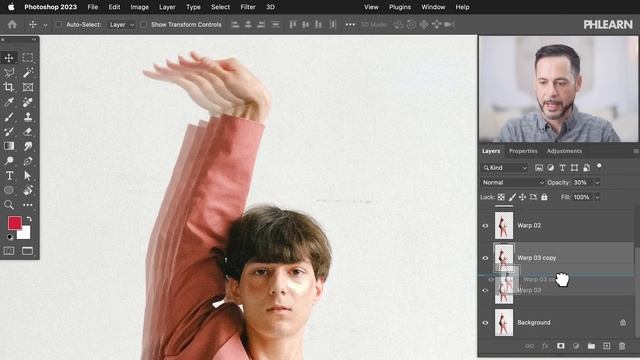Swap foreground and background colors arrow
The height and width of the screenshot is (360, 640).
pyautogui.click(x=29, y=219)
